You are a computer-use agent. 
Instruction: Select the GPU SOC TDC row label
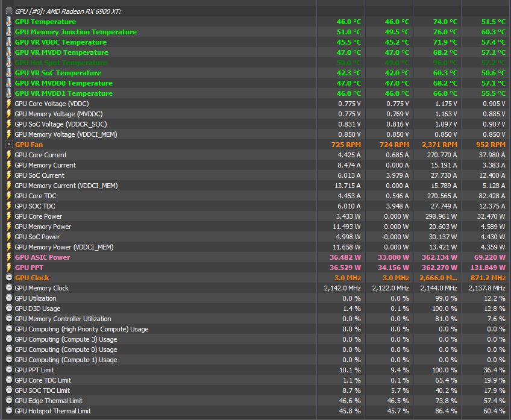click(35, 206)
